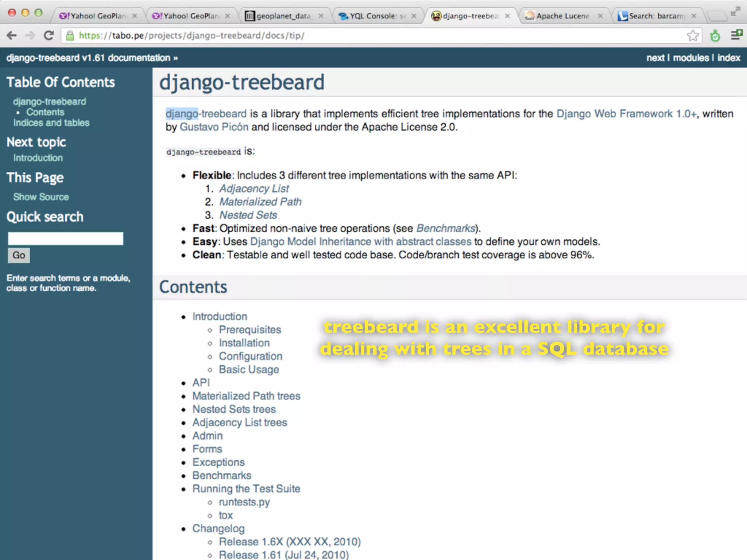
Task: Open Django Model Inheritance with abstract classes link
Action: pyautogui.click(x=361, y=241)
